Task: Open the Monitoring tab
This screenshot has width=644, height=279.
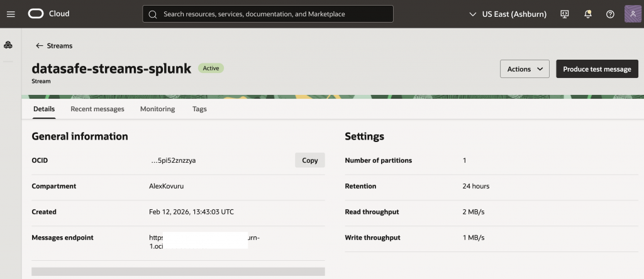Action: pyautogui.click(x=157, y=109)
